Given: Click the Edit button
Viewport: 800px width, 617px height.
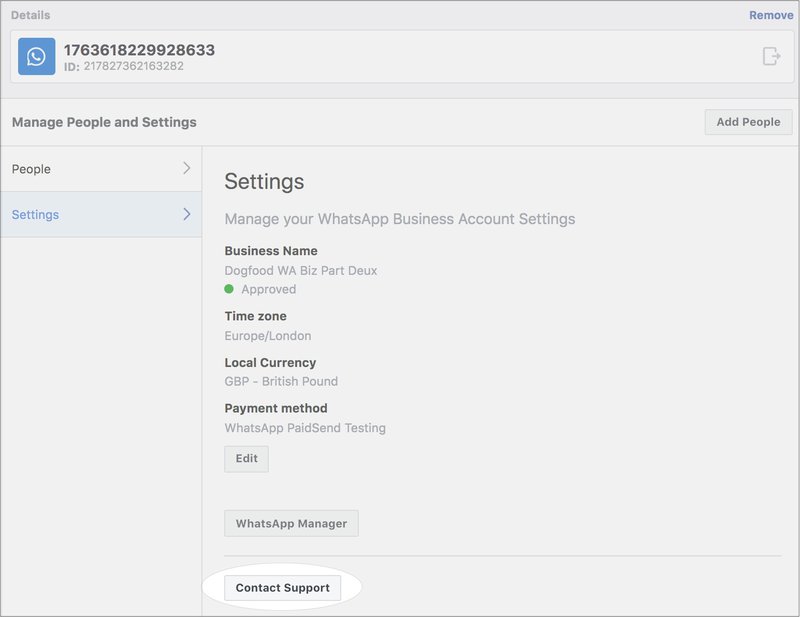Looking at the screenshot, I should point(246,459).
